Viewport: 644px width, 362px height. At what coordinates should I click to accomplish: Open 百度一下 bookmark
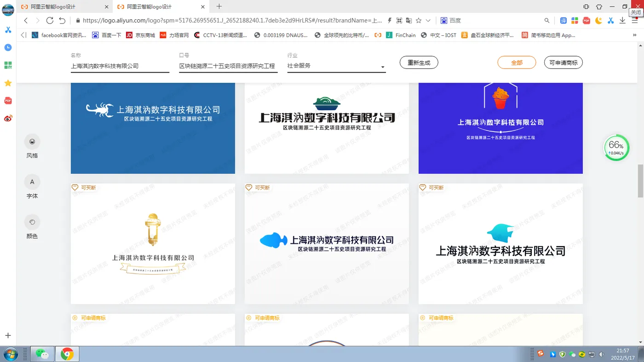pos(106,35)
